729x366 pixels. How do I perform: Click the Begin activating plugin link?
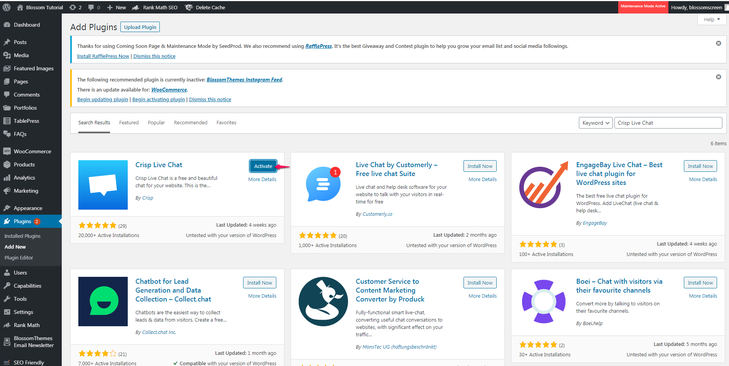[159, 100]
